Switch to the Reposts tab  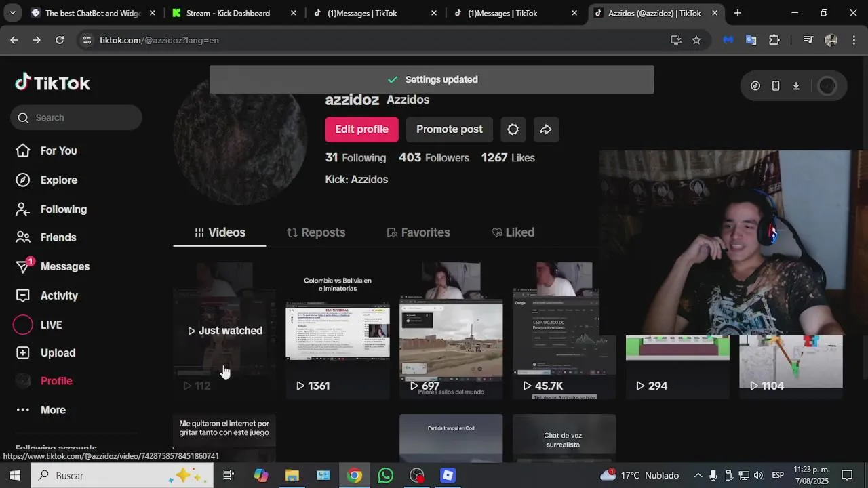pyautogui.click(x=316, y=232)
